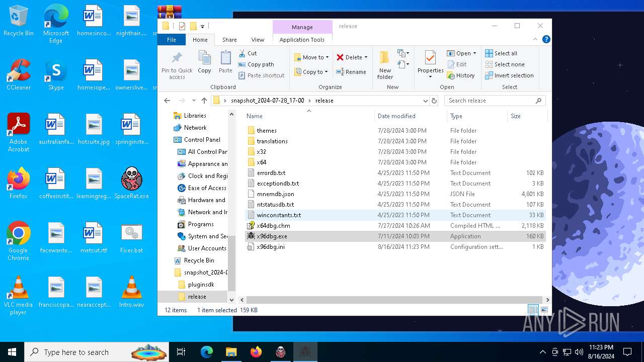The image size is (644, 362).
Task: Click horizontal scrollbar of file list
Action: (x=394, y=300)
